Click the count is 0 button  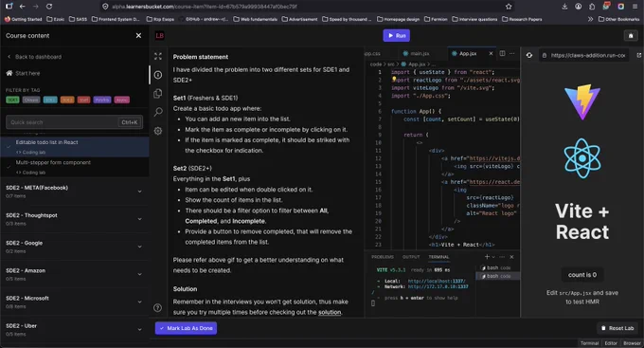[582, 275]
